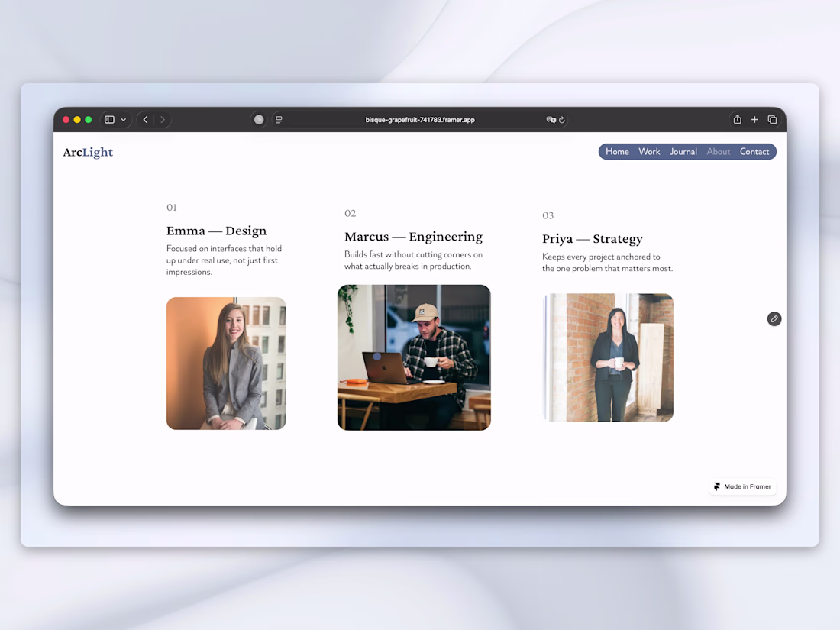The height and width of the screenshot is (630, 840).
Task: Add a new tab with plus icon
Action: pyautogui.click(x=754, y=119)
